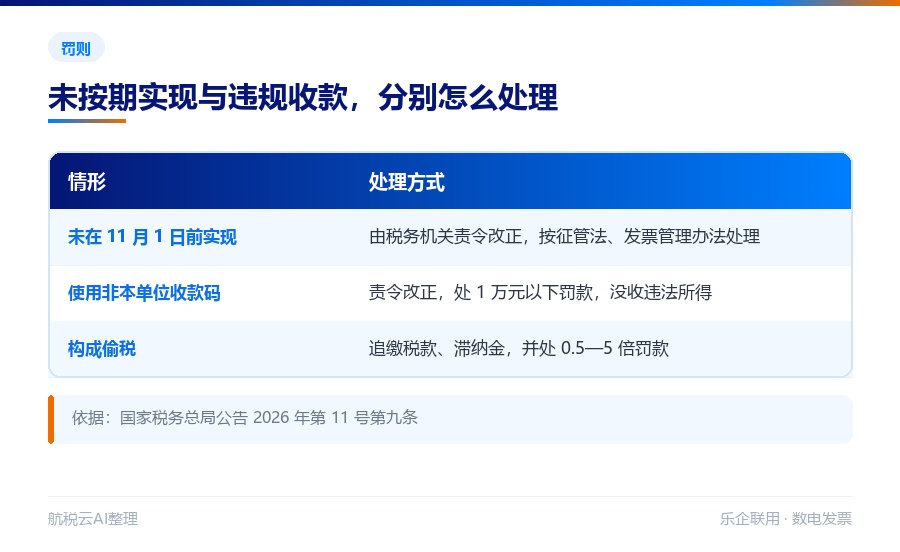The width and height of the screenshot is (900, 552).
Task: Select the row label 构成偷税
Action: [x=102, y=349]
